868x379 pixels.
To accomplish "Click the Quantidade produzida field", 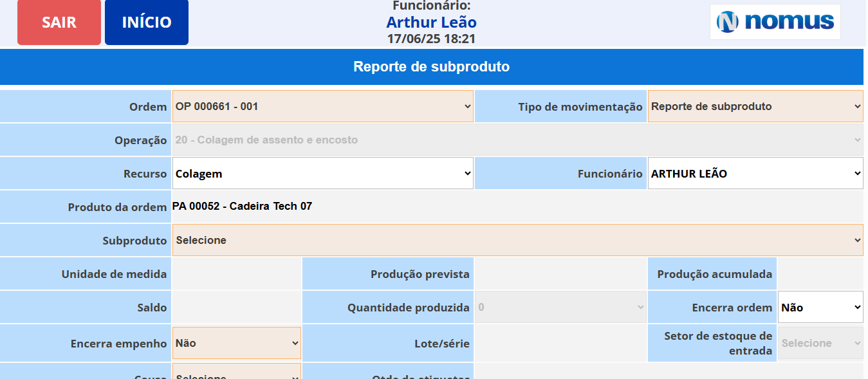I will (x=561, y=308).
